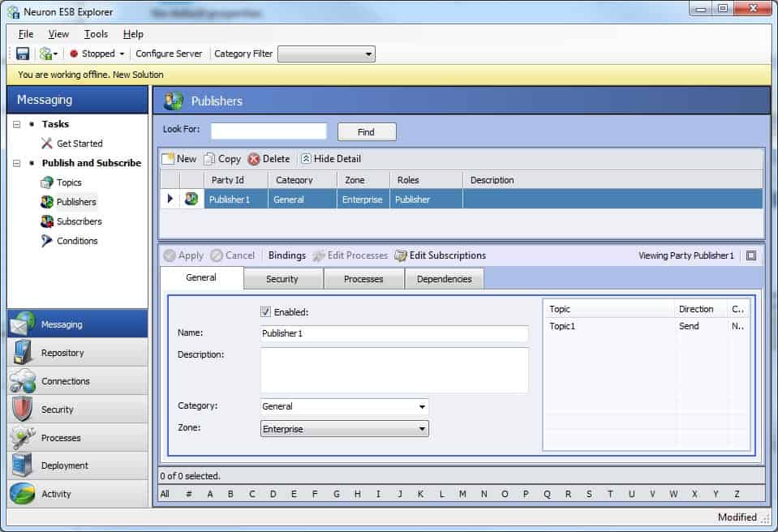
Task: Click the Cancel button
Action: 233,255
